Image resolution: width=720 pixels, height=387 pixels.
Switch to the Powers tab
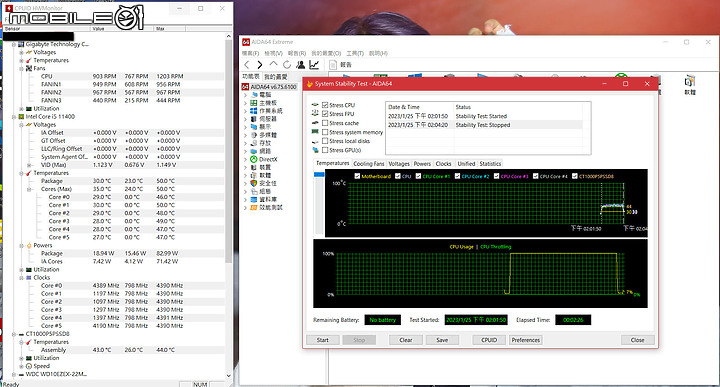422,164
